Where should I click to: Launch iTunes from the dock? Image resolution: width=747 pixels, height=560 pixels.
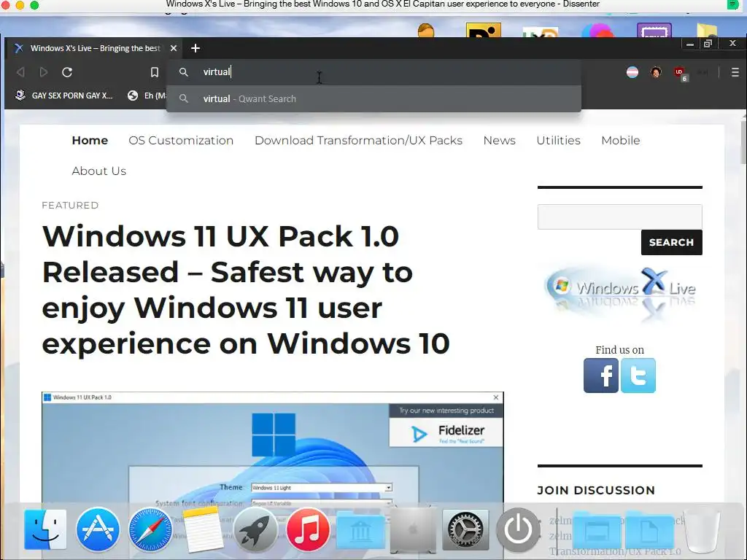[308, 529]
